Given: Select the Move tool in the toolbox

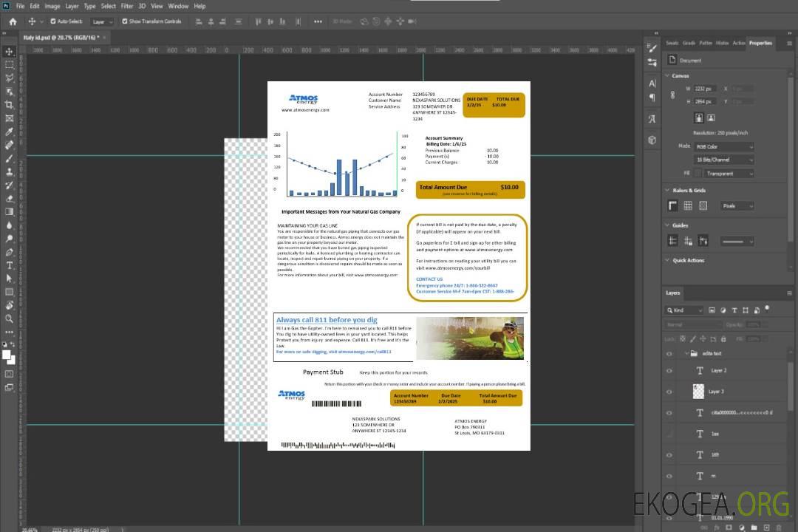Looking at the screenshot, I should tap(9, 52).
